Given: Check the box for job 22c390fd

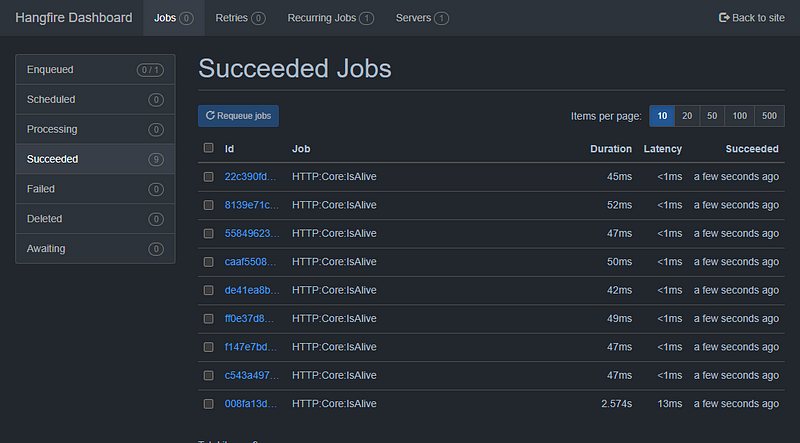Looking at the screenshot, I should coord(208,177).
